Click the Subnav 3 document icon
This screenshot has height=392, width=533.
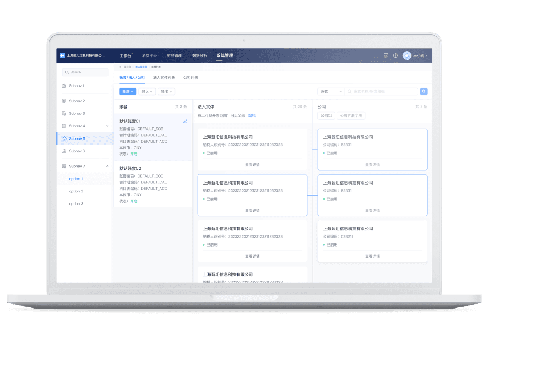click(x=64, y=113)
